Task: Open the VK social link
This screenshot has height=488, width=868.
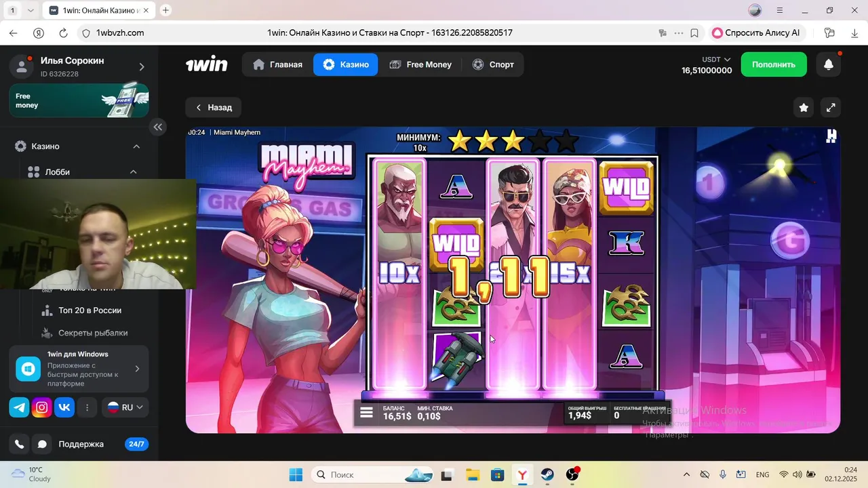Action: (64, 407)
